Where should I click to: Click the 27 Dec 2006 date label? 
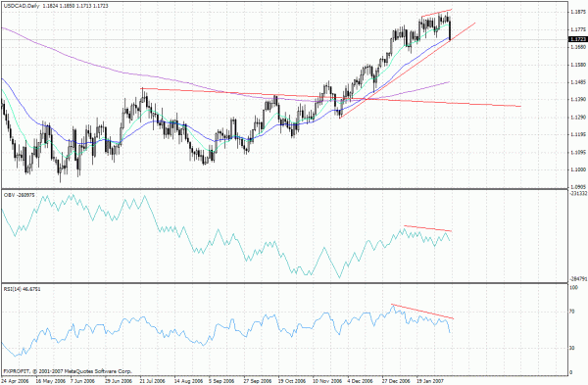tap(396, 381)
